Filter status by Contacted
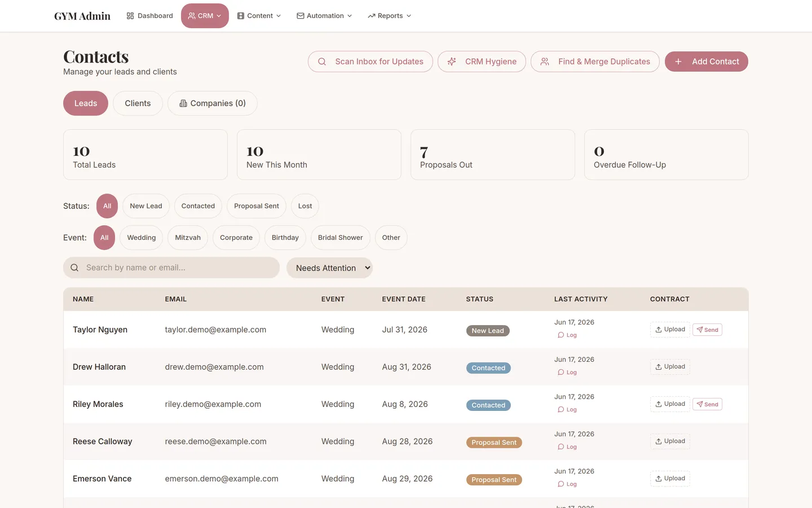The height and width of the screenshot is (508, 812). click(198, 206)
